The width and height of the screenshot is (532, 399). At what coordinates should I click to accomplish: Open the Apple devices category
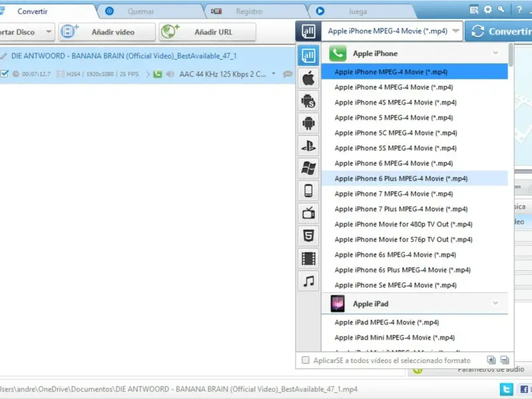pyautogui.click(x=309, y=78)
